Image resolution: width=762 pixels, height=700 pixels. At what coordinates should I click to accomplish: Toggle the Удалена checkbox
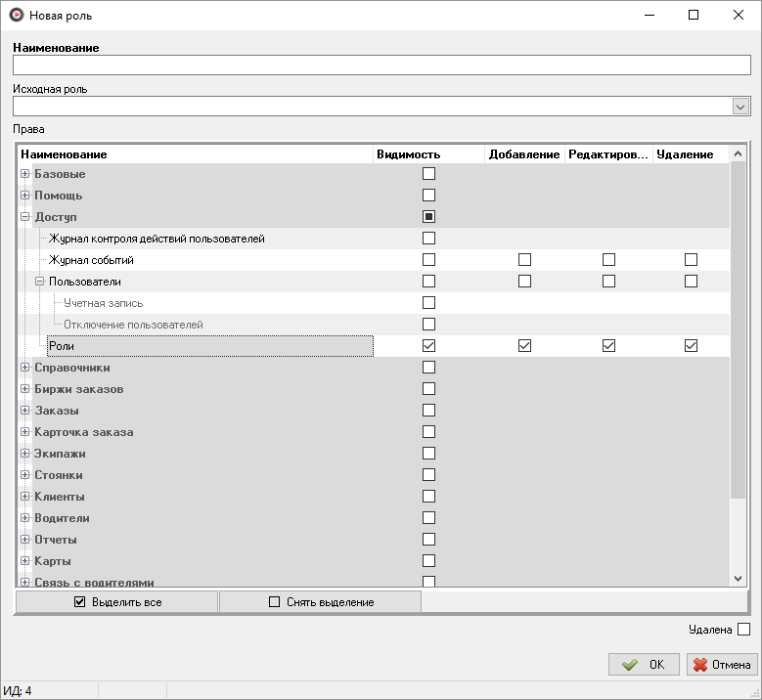[x=743, y=630]
